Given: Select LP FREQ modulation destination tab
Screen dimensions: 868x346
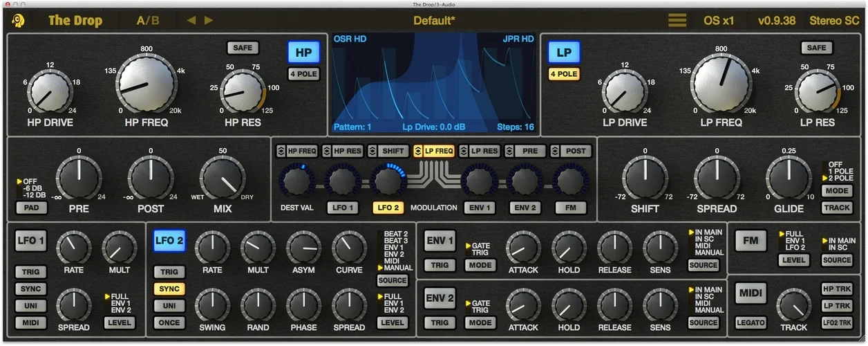Looking at the screenshot, I should click(x=433, y=151).
